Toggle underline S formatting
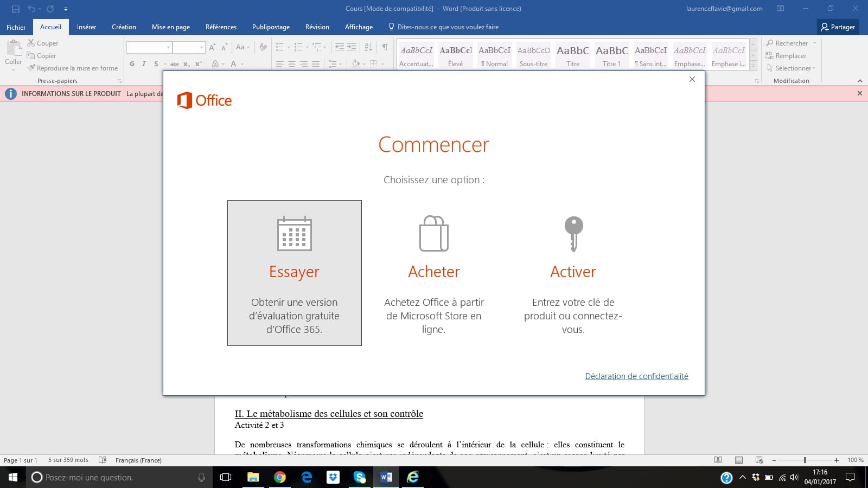This screenshot has width=868, height=488. point(156,64)
